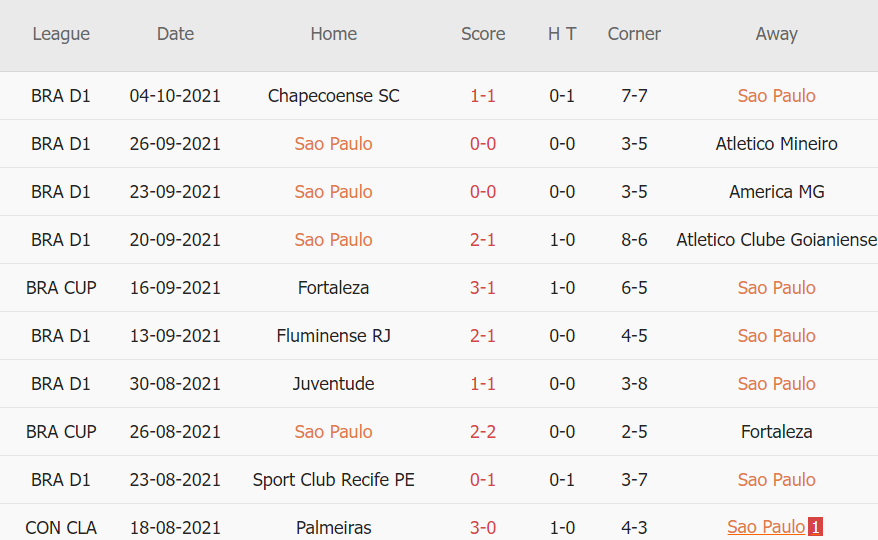
Task: Select the League column header
Action: click(61, 34)
